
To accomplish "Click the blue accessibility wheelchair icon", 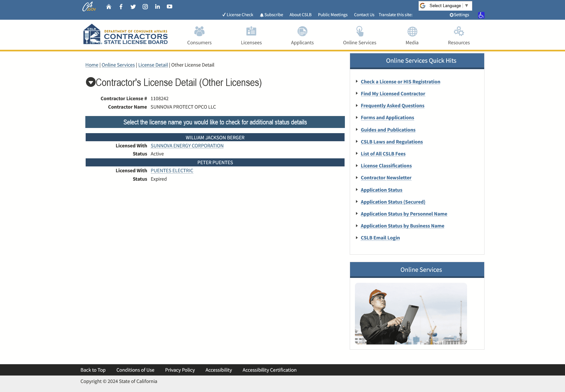I will pyautogui.click(x=481, y=15).
